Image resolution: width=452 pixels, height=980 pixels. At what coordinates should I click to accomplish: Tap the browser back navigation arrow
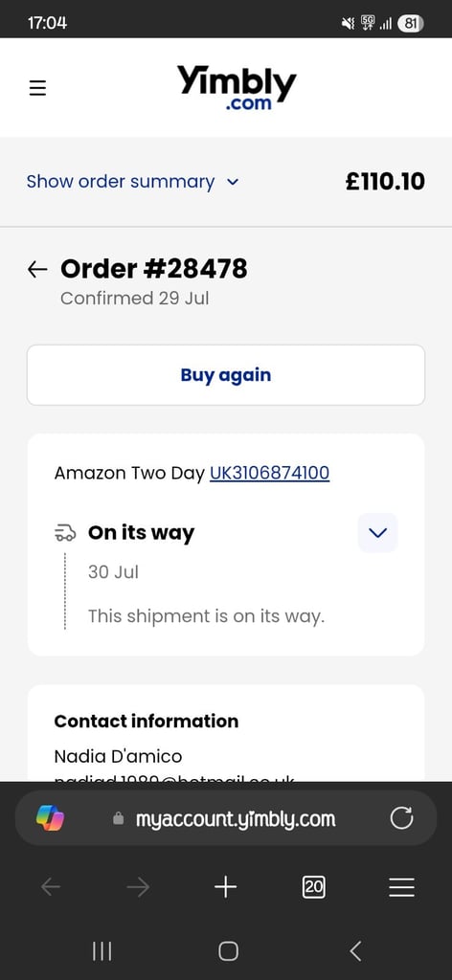pyautogui.click(x=51, y=887)
